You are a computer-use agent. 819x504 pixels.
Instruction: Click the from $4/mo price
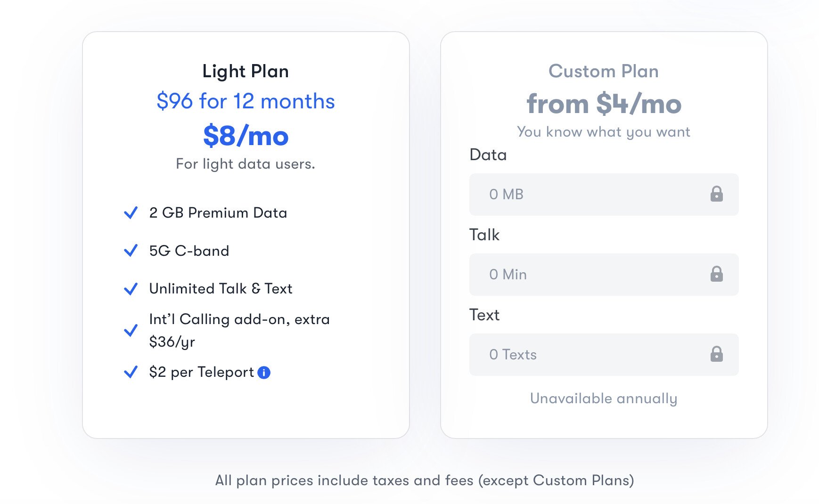tap(604, 104)
